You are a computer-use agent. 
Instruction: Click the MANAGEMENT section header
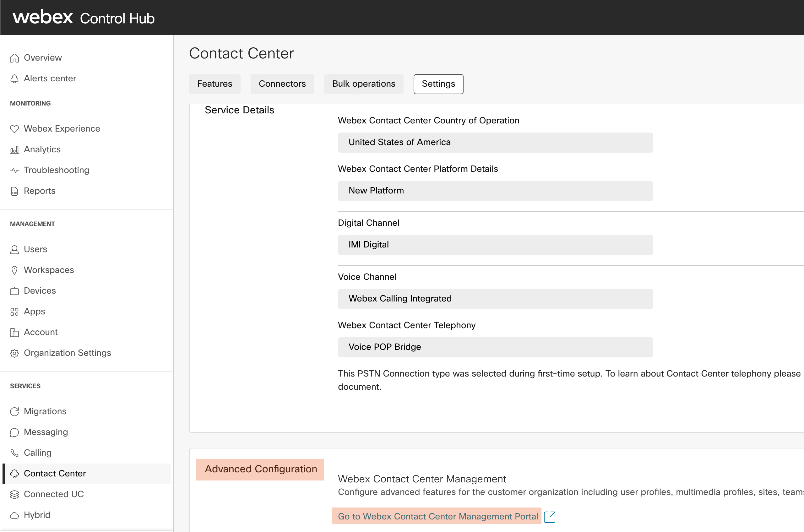(x=32, y=224)
